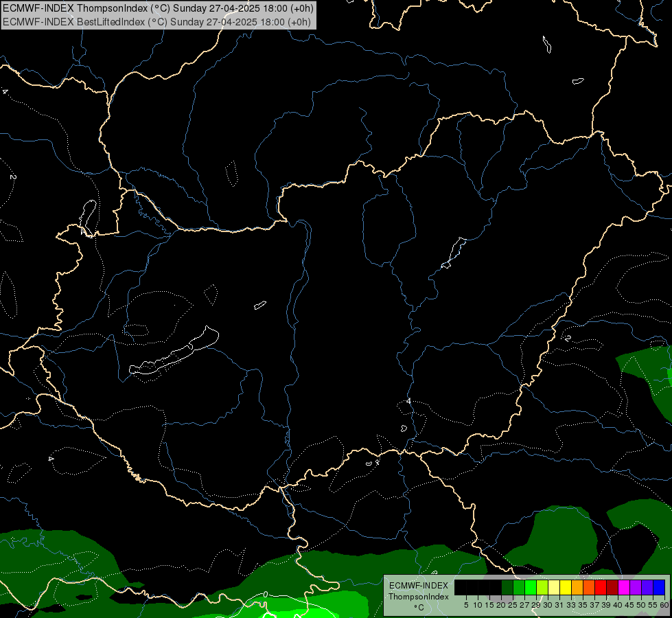Click the pure yellow 31–33 legend swatch
Screen dimensions: 672x618
[x=566, y=587]
